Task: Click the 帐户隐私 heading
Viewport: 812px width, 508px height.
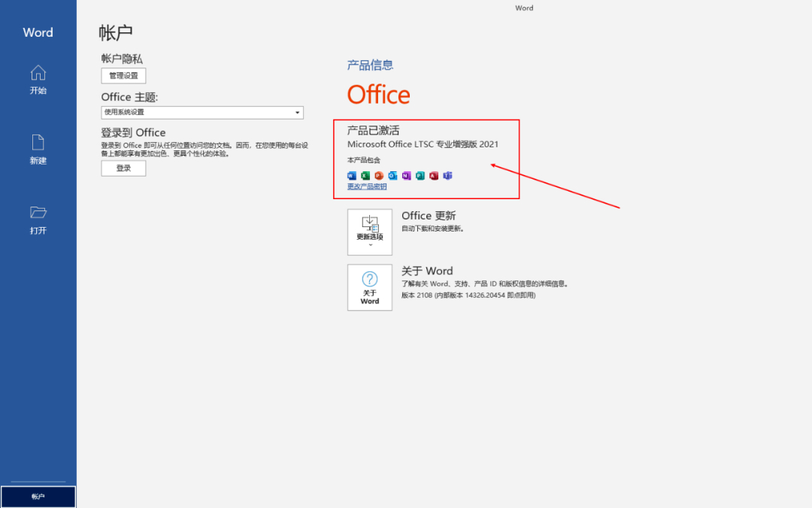Action: pyautogui.click(x=122, y=59)
